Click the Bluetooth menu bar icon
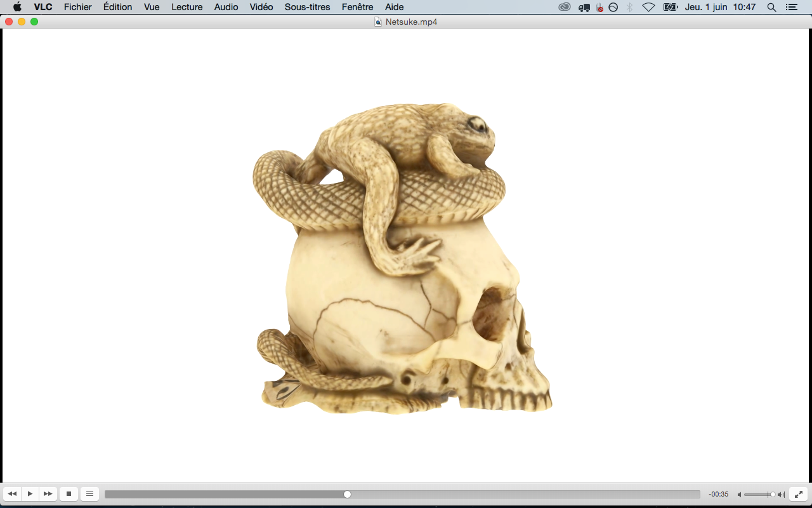Viewport: 812px width, 508px height. click(x=630, y=7)
